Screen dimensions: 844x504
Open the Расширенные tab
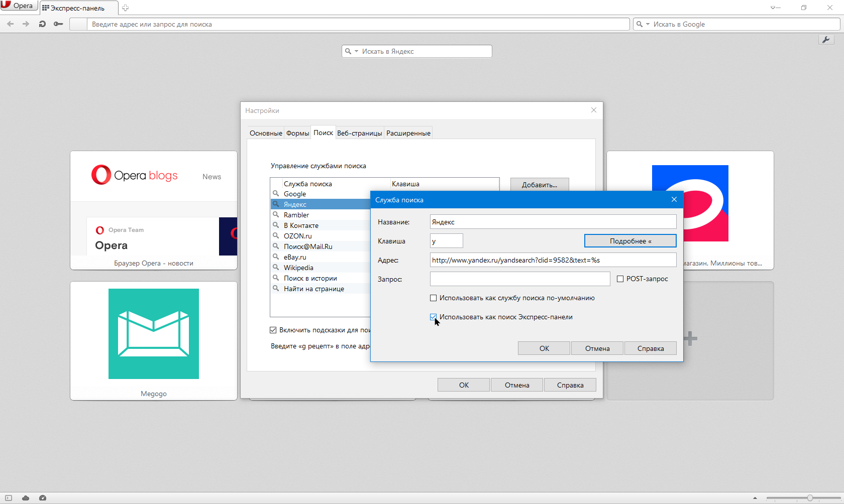[408, 133]
